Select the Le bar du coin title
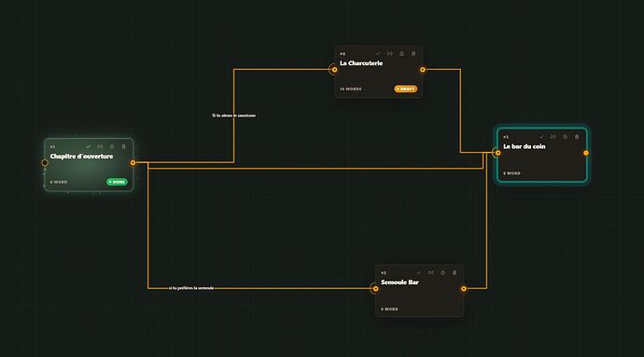This screenshot has width=644, height=357. tap(525, 146)
